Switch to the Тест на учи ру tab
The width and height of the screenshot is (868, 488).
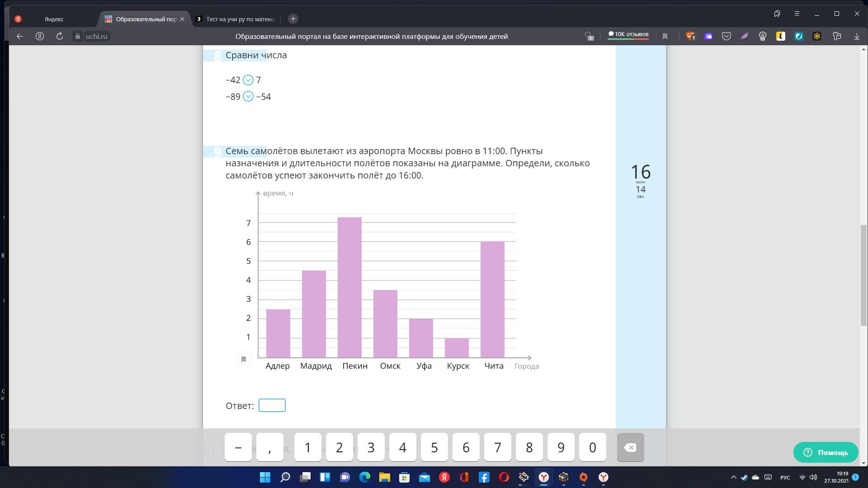(x=240, y=19)
